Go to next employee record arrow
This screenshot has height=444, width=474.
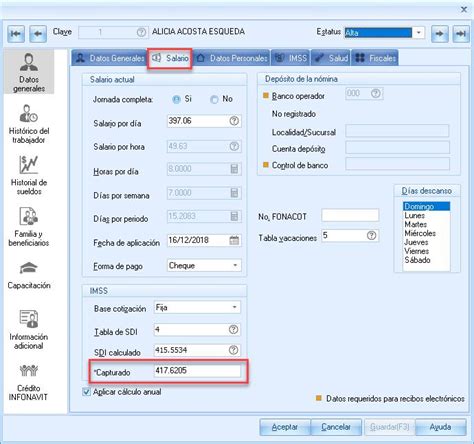[440, 33]
